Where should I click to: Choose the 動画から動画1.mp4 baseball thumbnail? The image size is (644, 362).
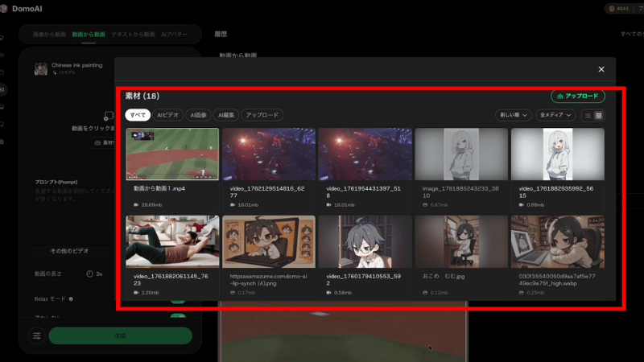coord(172,154)
